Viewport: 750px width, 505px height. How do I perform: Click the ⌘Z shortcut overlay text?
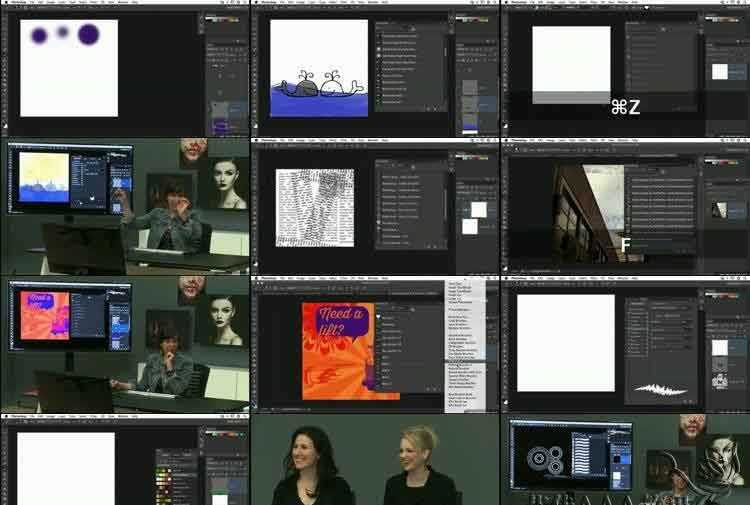pyautogui.click(x=625, y=107)
